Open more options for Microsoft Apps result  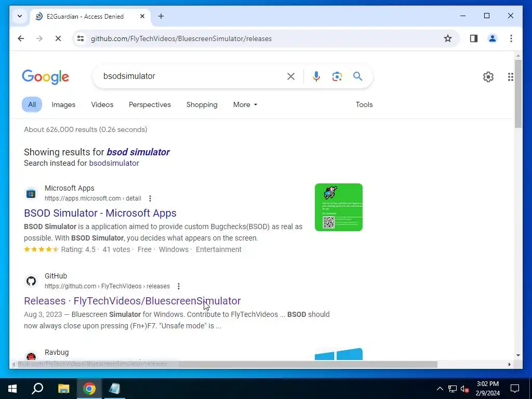click(150, 198)
